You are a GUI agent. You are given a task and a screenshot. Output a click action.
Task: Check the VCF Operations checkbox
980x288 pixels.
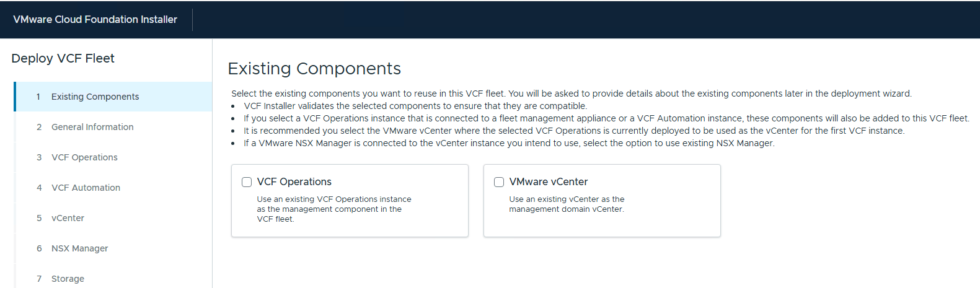tap(247, 182)
